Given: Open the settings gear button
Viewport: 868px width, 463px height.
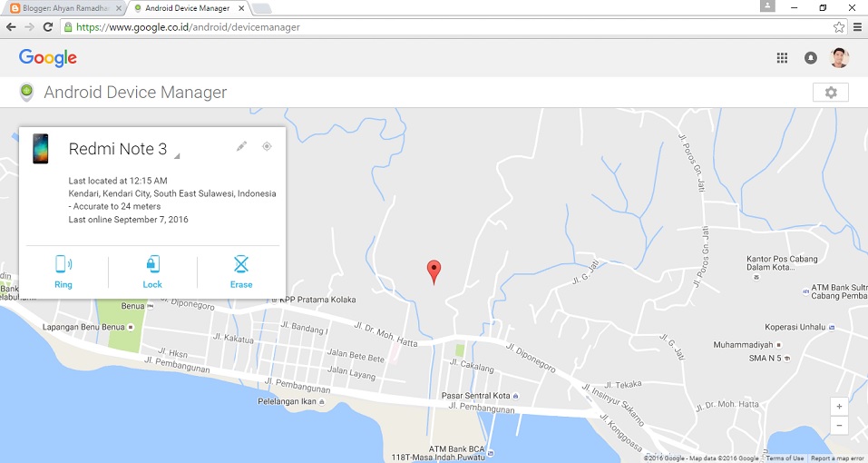Looking at the screenshot, I should click(x=830, y=93).
